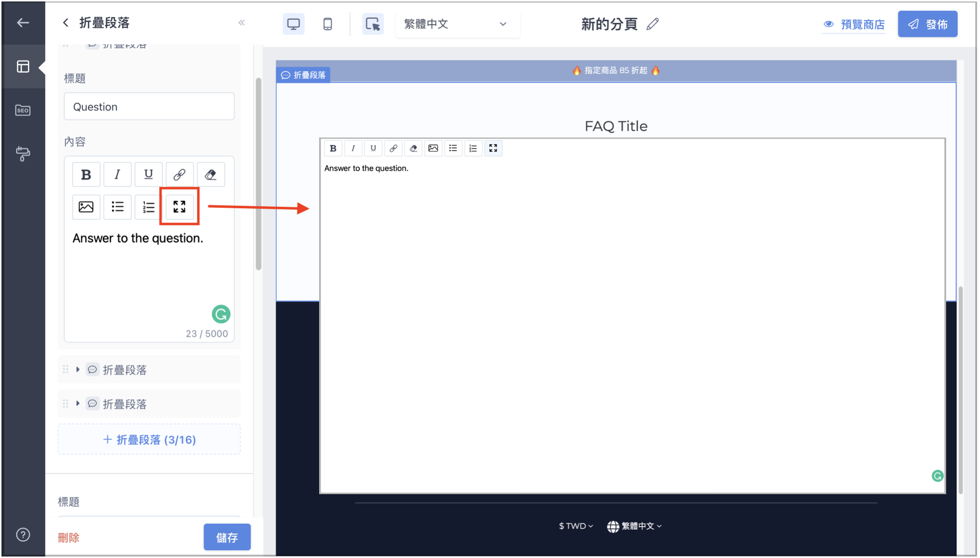This screenshot has width=980, height=558.
Task: Toggle Bold in sidebar editor
Action: (x=86, y=174)
